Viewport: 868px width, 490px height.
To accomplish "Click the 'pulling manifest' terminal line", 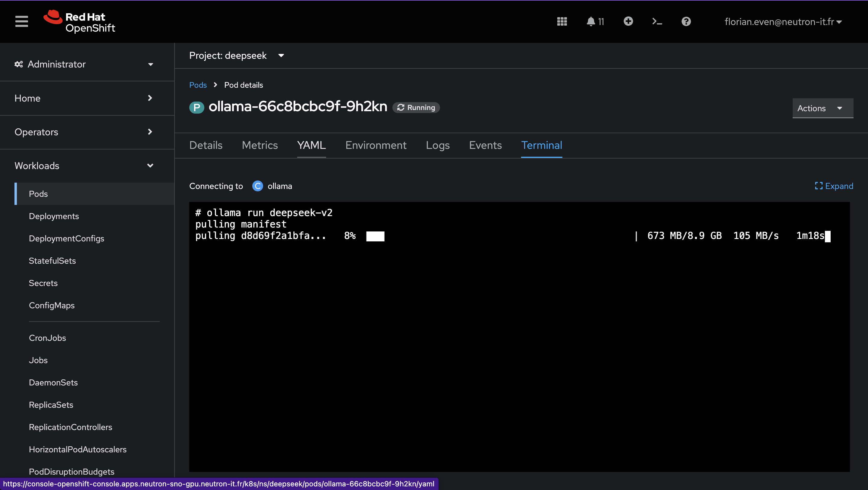I will (x=241, y=224).
